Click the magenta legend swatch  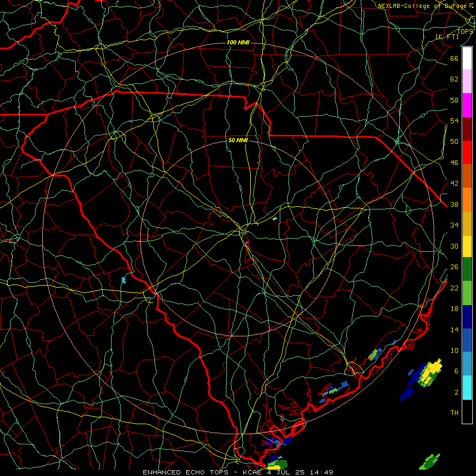pos(467,105)
